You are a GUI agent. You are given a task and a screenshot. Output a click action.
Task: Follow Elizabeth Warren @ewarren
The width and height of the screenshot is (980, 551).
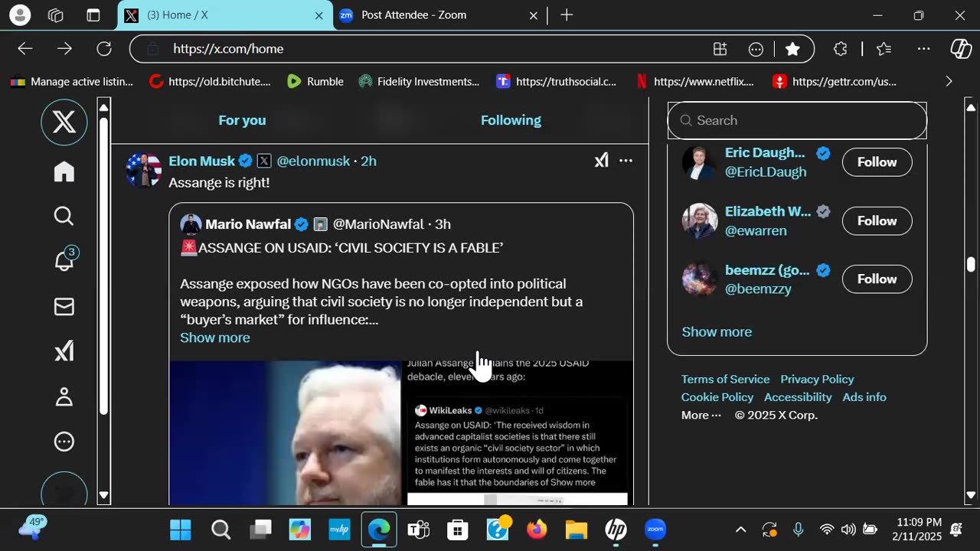point(877,221)
